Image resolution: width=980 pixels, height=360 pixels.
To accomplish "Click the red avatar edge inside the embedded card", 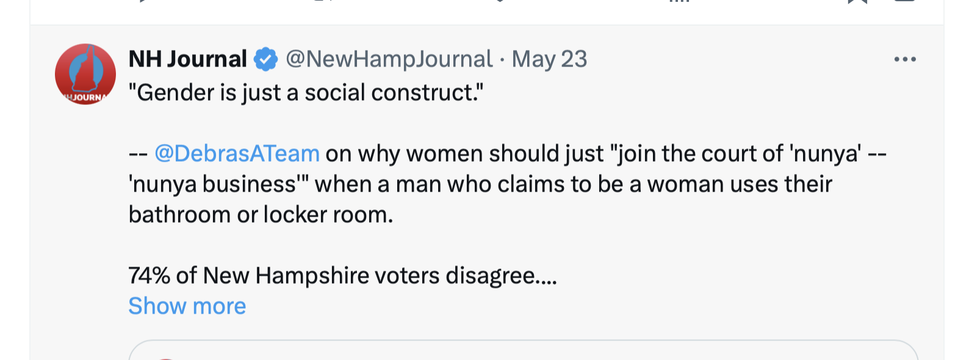I will tap(166, 358).
